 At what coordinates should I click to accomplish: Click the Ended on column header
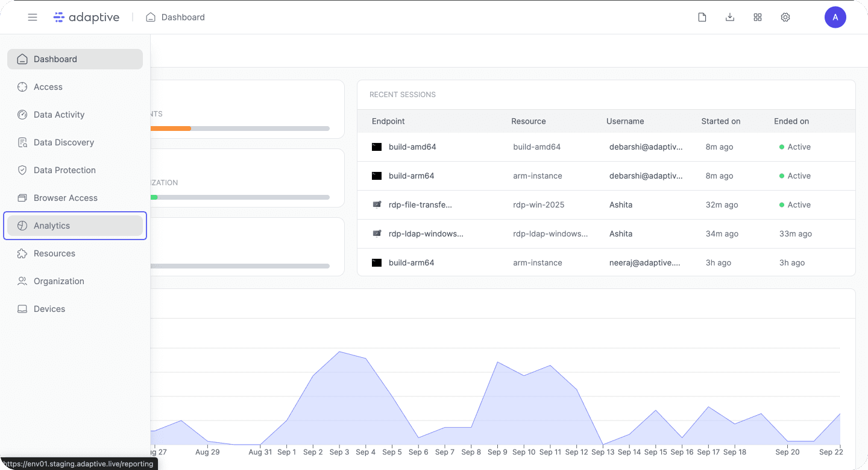tap(791, 121)
